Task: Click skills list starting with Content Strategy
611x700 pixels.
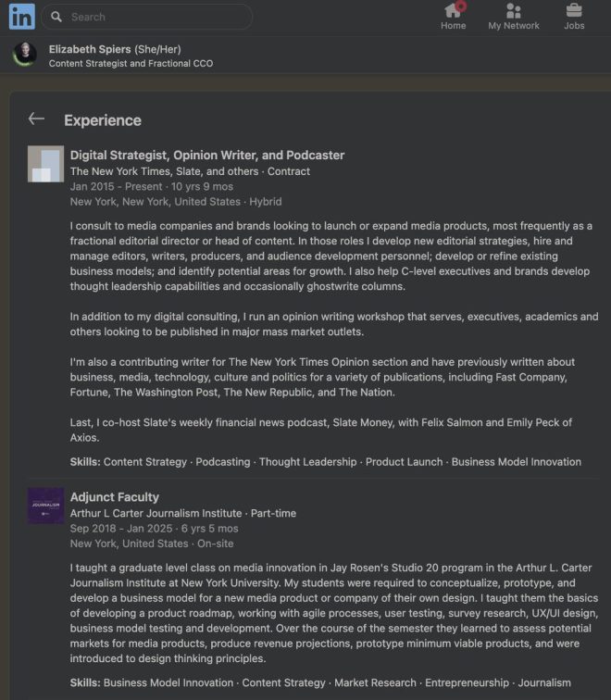Action: coord(325,462)
